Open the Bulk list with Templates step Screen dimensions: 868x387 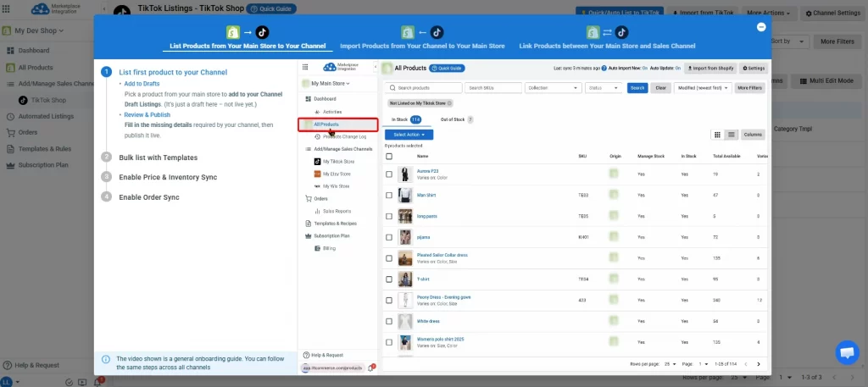[x=158, y=158]
